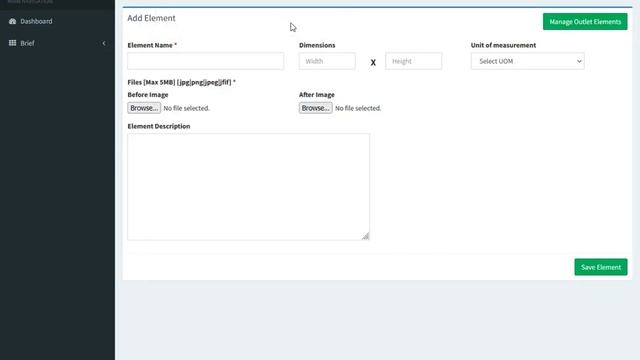Click the Element Description label
This screenshot has width=640, height=360.
159,126
